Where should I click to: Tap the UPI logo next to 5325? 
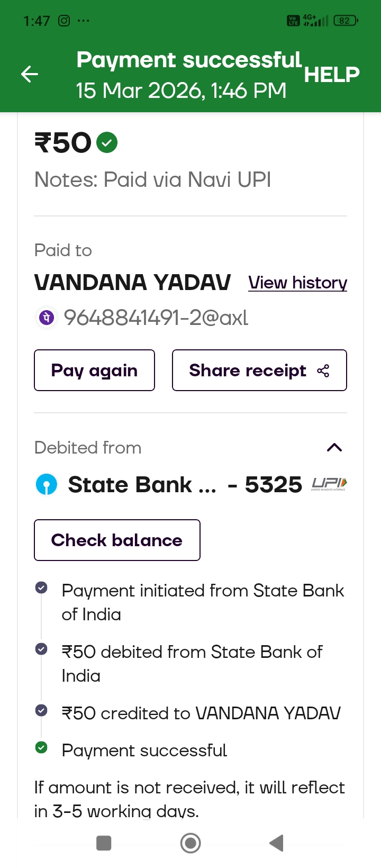[x=329, y=484]
